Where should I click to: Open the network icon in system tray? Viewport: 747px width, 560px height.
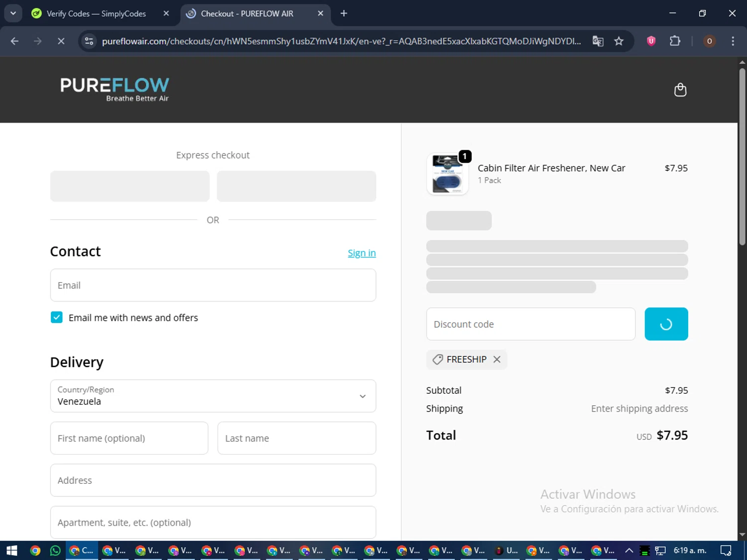tap(660, 550)
